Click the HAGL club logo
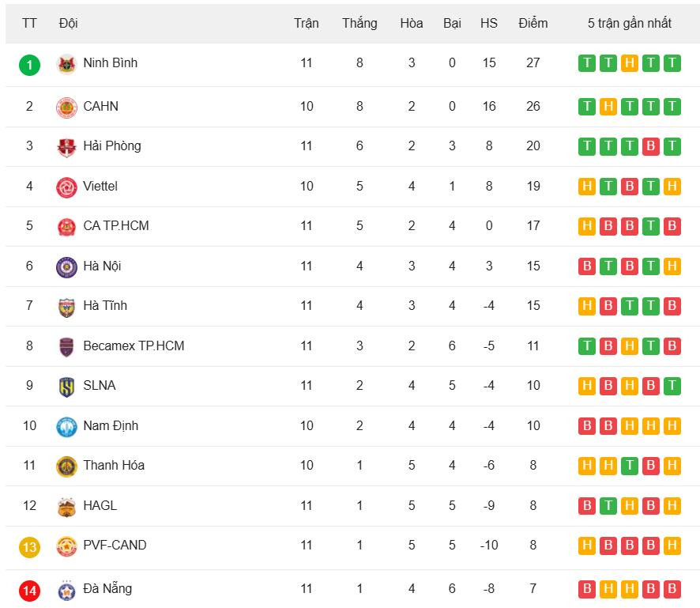 (x=66, y=507)
